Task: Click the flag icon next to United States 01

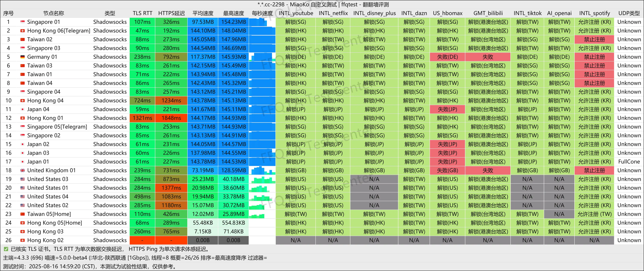Action: pyautogui.click(x=23, y=188)
